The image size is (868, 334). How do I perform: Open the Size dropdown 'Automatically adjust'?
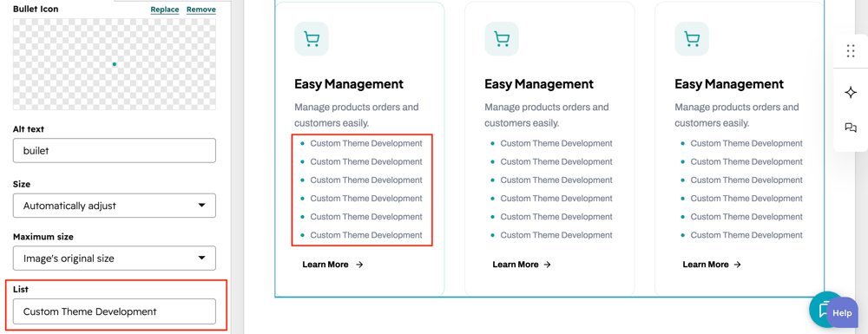click(x=115, y=206)
